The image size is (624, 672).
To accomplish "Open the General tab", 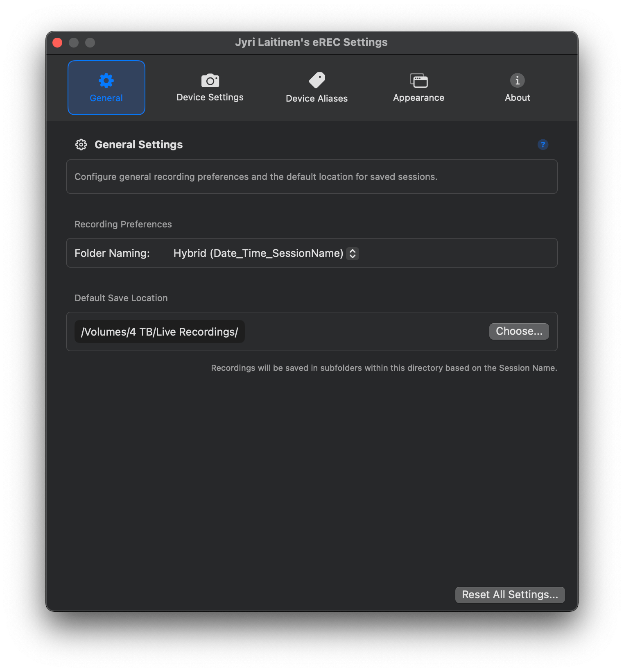I will tap(106, 88).
